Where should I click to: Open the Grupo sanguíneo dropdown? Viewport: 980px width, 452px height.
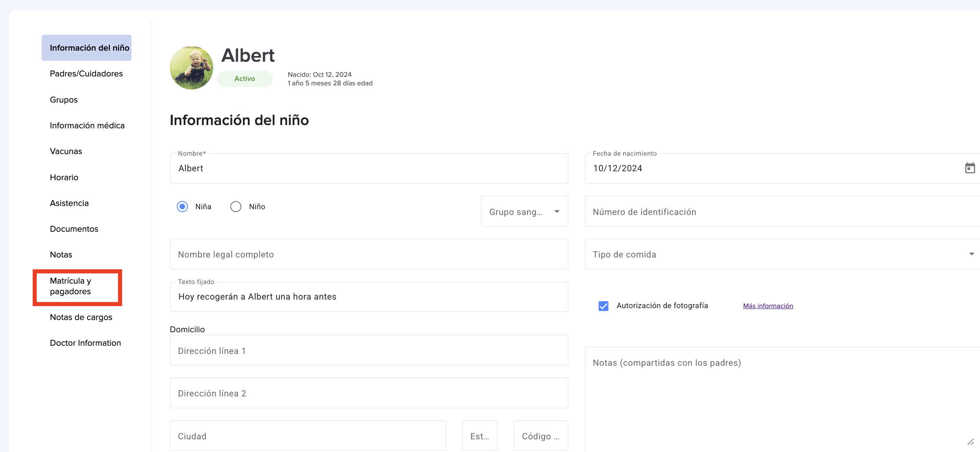pos(524,211)
